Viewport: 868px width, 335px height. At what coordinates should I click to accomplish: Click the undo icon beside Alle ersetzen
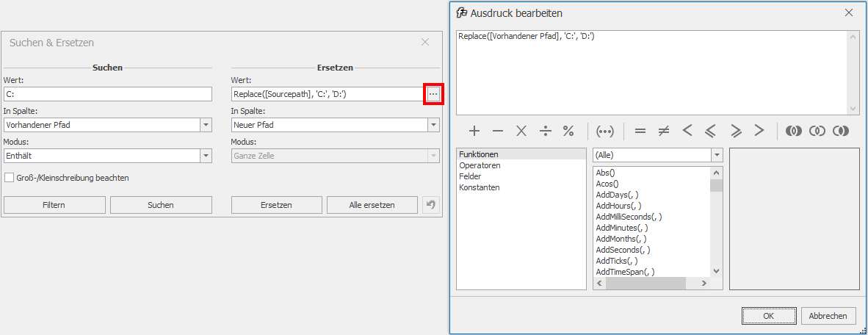tap(431, 205)
